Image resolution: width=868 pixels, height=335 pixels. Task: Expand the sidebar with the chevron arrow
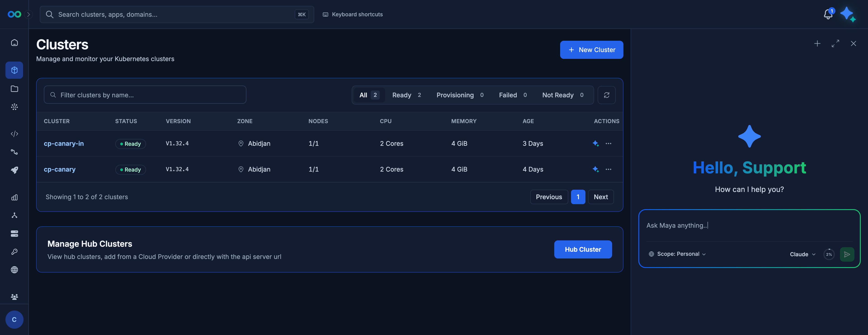click(x=29, y=14)
